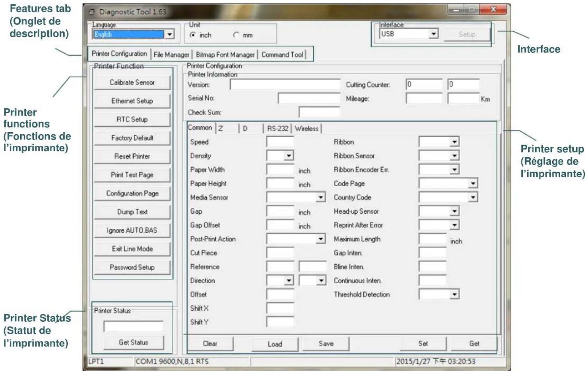Open the Language dropdown
Viewport: 588px width, 371px height.
[170, 35]
